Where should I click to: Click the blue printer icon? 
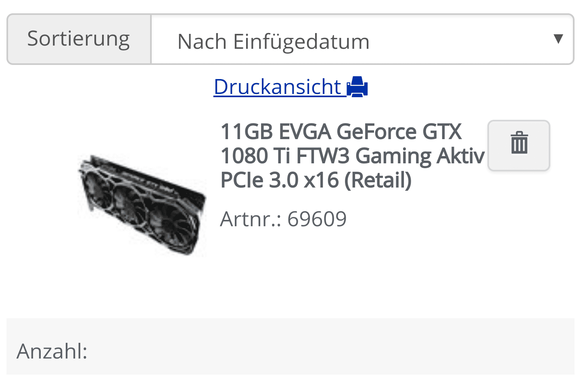pos(357,87)
